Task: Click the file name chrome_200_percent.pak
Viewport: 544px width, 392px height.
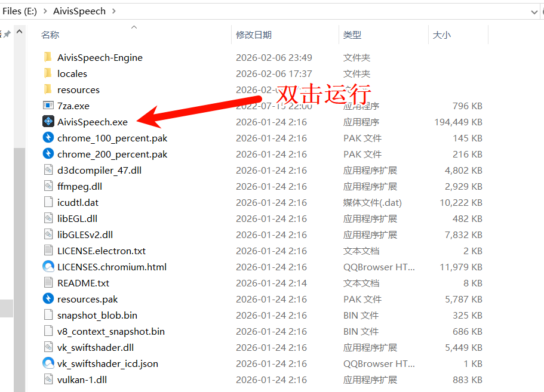Action: (112, 155)
